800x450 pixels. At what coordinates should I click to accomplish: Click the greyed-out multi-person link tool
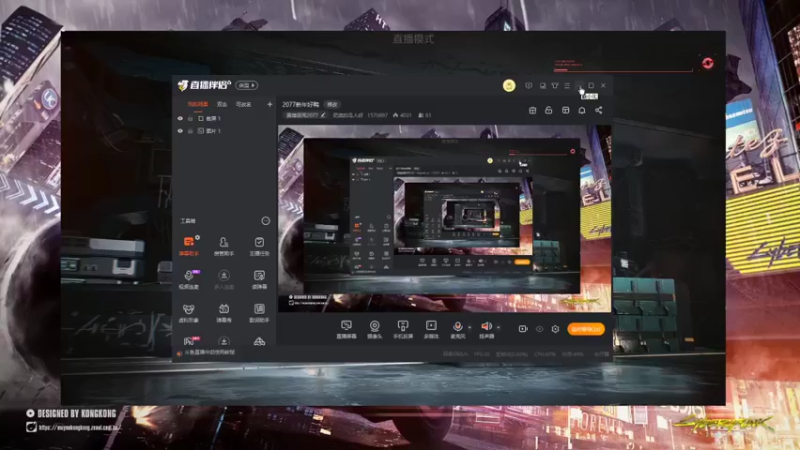[x=223, y=279]
